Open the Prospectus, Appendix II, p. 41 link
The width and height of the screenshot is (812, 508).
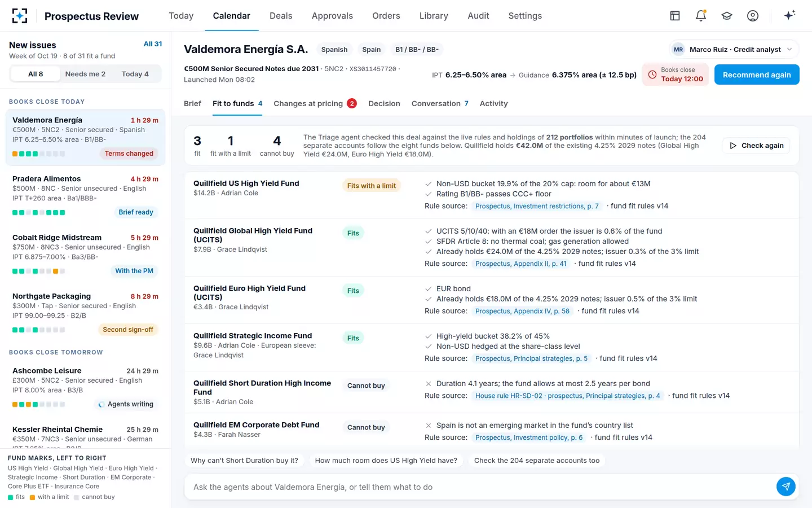tap(520, 264)
